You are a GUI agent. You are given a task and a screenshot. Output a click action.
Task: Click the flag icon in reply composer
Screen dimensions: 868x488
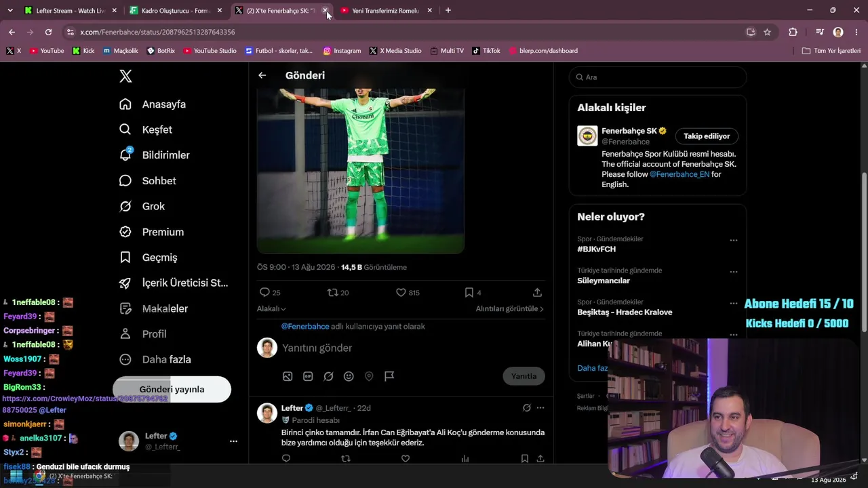[x=389, y=376]
